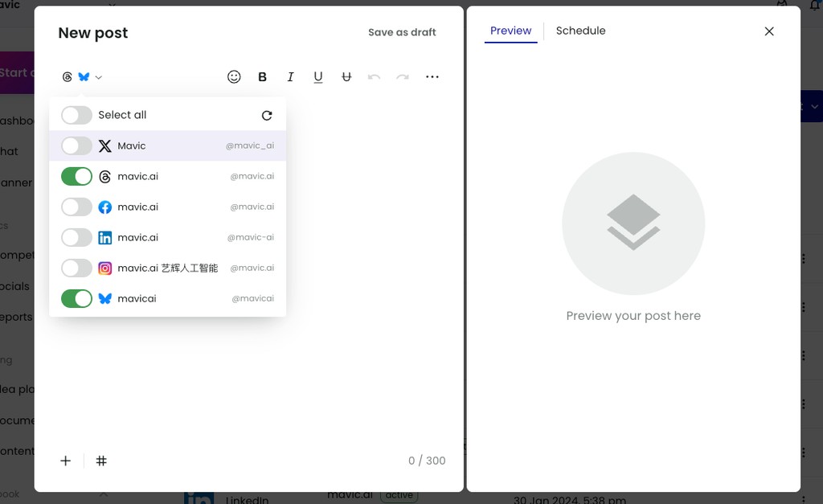Click the LinkedIn logo in the accounts list
This screenshot has width=823, height=504.
click(105, 238)
